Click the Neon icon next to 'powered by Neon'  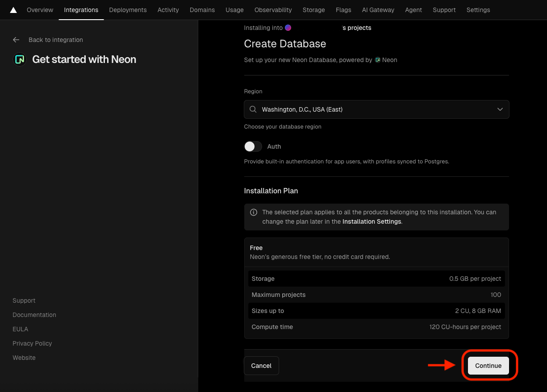(x=378, y=59)
